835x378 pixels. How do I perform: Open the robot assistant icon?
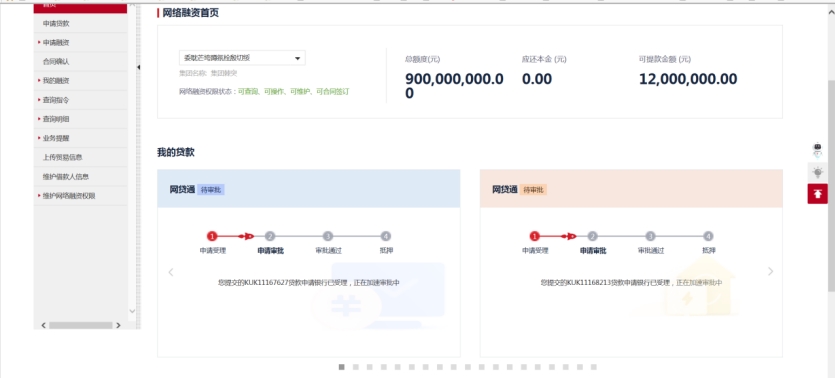[817, 150]
